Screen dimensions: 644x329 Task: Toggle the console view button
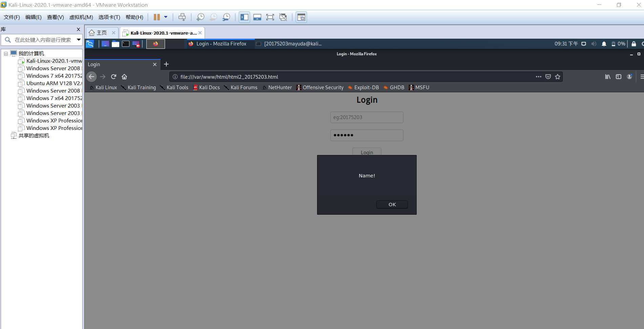[x=301, y=17]
